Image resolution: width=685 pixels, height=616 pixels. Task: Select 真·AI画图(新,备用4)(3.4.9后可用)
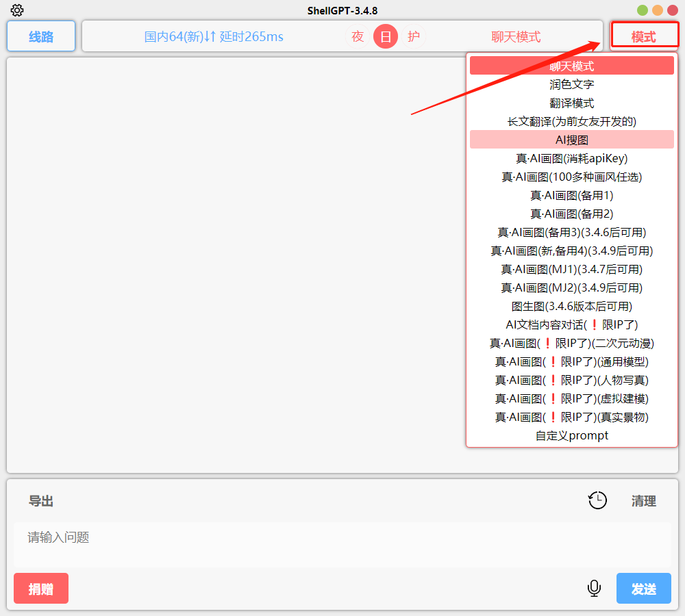tap(572, 251)
